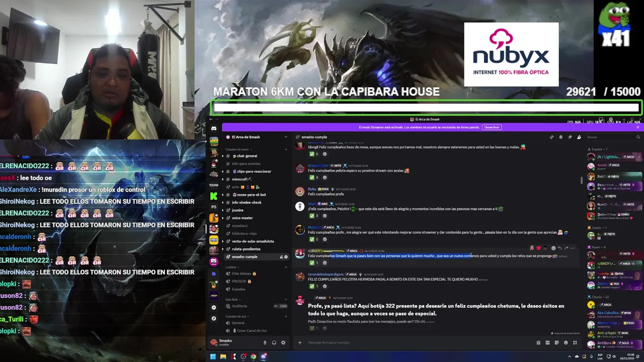Open apps icon in message bar

click(x=575, y=342)
